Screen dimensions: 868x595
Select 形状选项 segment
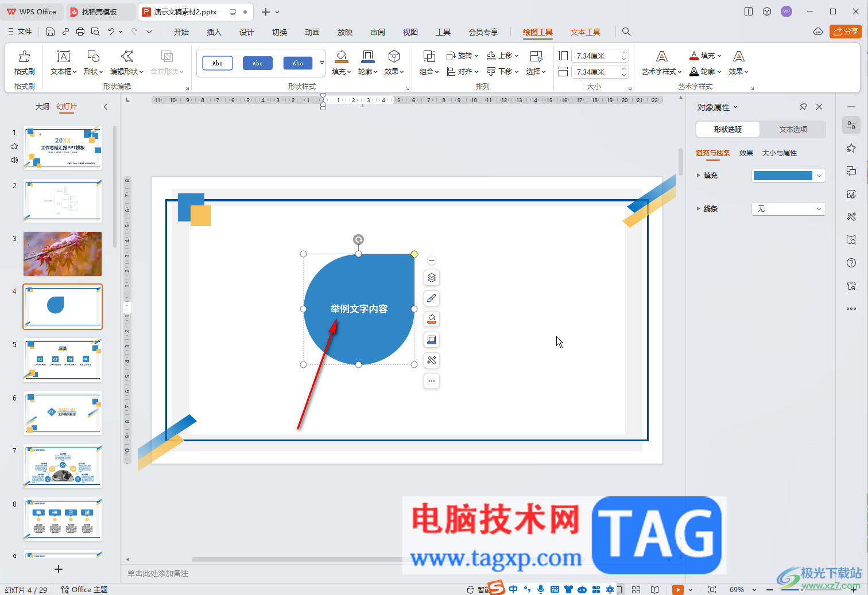point(728,130)
